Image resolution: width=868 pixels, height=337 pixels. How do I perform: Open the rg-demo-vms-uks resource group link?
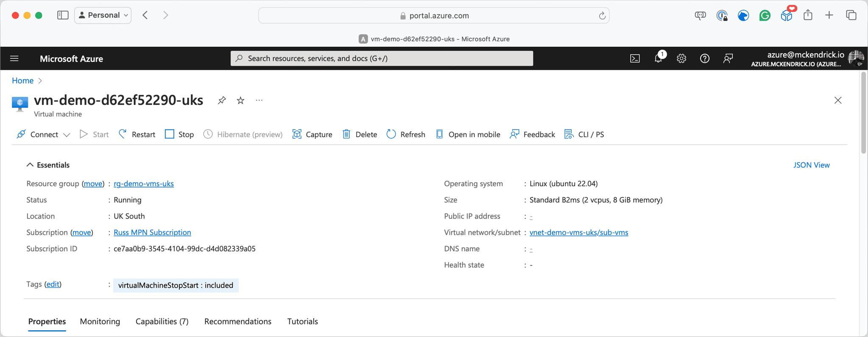144,183
